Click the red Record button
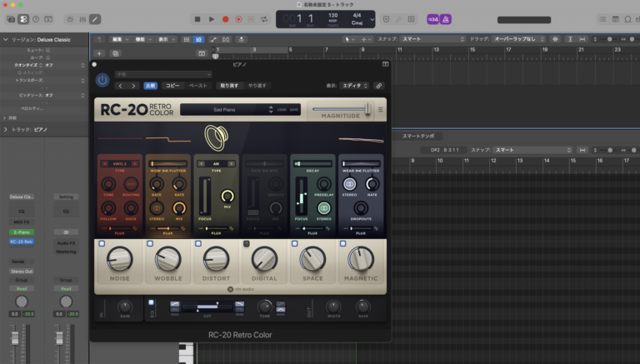The height and width of the screenshot is (364, 640). 225,19
